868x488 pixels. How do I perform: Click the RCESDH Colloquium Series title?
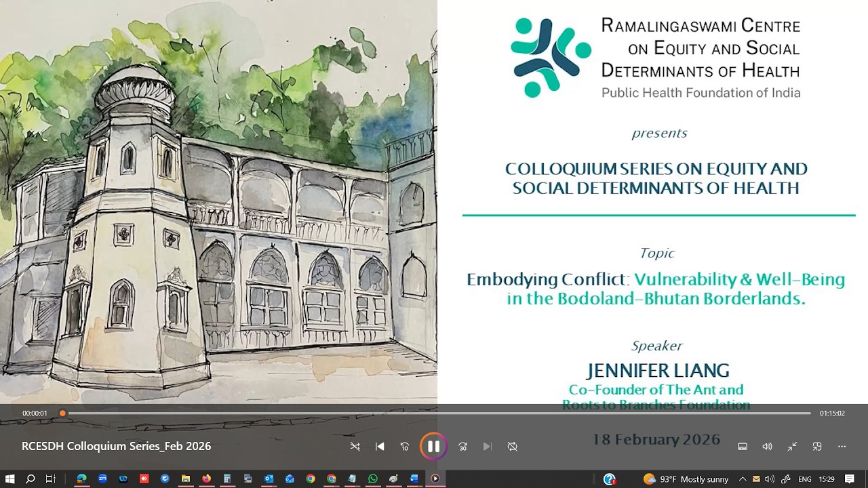[x=116, y=446]
